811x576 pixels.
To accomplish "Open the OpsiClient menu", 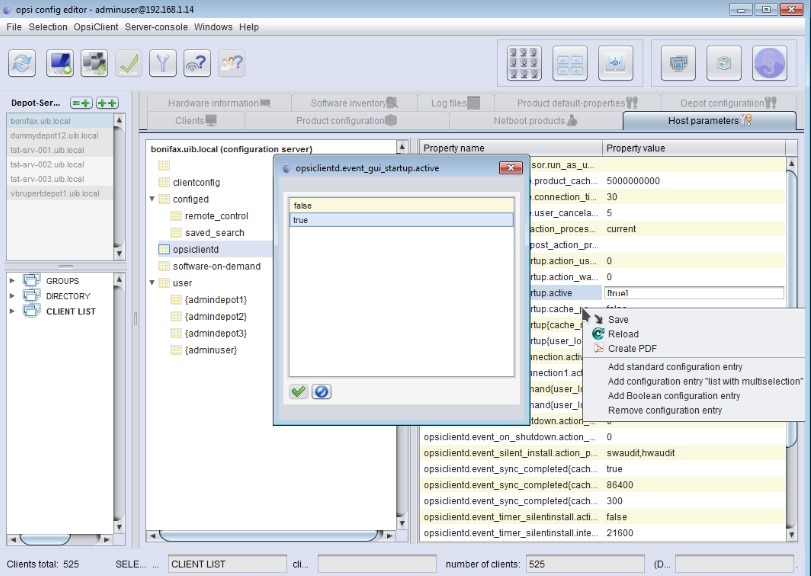I will (96, 27).
